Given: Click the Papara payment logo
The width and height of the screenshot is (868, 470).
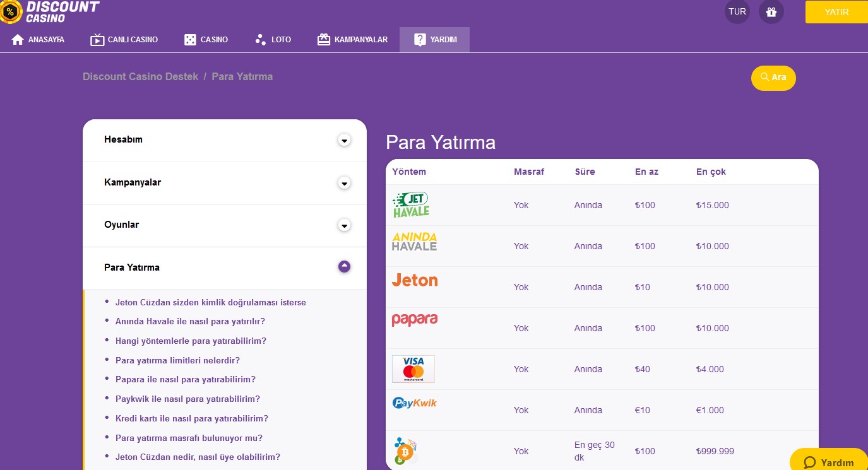Looking at the screenshot, I should [x=415, y=320].
